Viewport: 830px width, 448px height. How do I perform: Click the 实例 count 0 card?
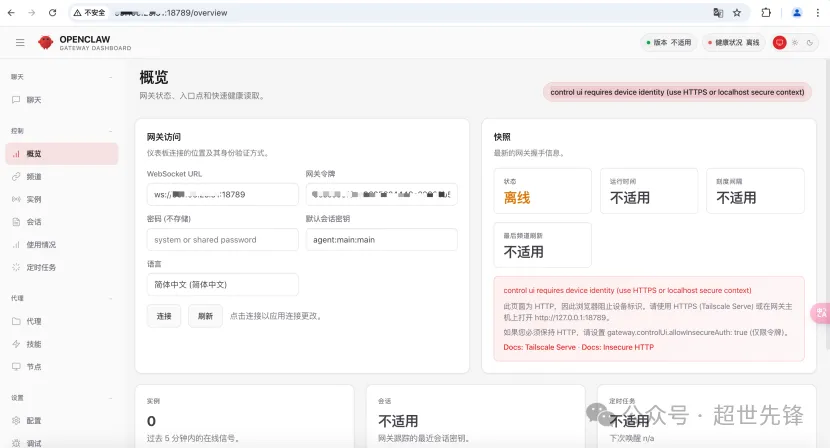point(245,417)
